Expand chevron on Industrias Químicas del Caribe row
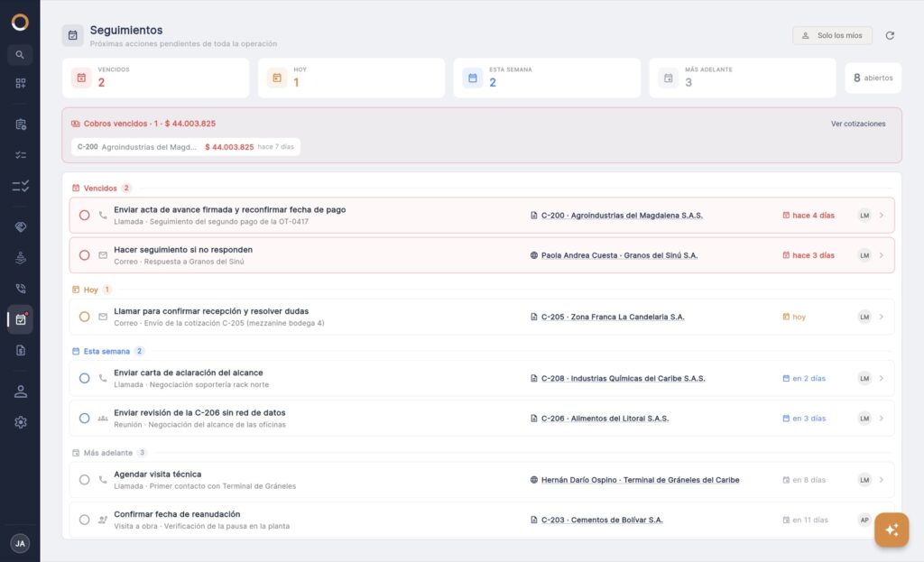 (882, 378)
